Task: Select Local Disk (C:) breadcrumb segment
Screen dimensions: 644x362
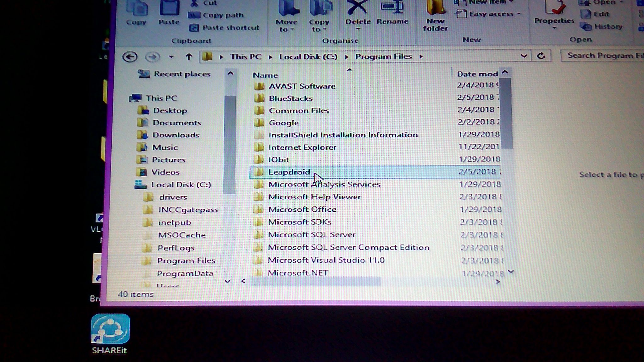Action: coord(308,57)
